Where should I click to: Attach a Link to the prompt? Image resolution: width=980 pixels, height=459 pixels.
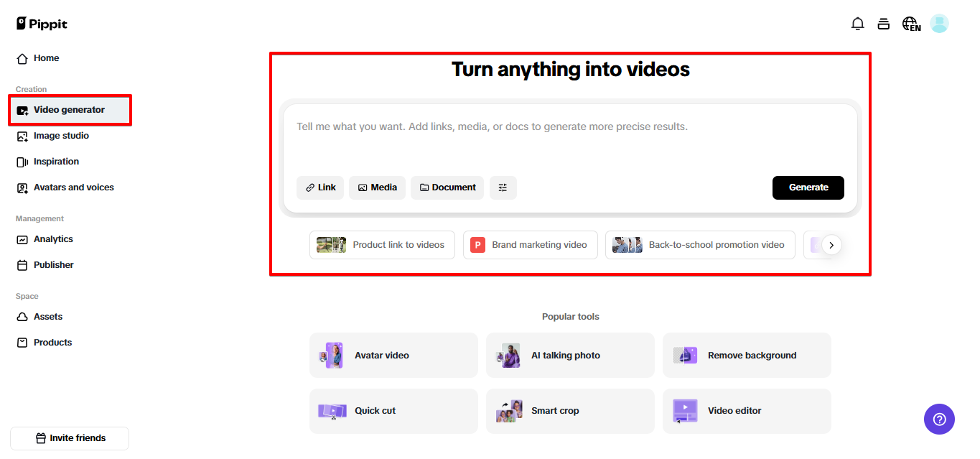pos(319,187)
